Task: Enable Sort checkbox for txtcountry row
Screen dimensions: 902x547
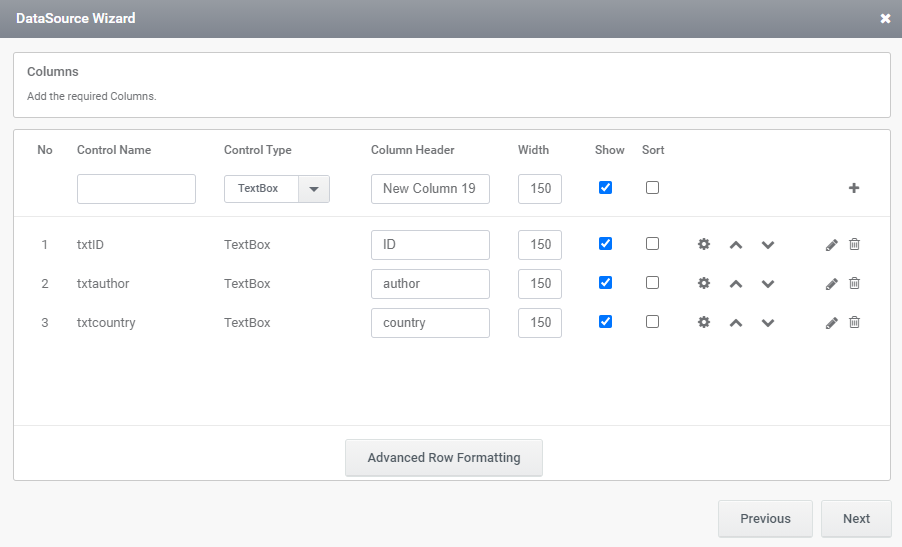Action: tap(653, 322)
